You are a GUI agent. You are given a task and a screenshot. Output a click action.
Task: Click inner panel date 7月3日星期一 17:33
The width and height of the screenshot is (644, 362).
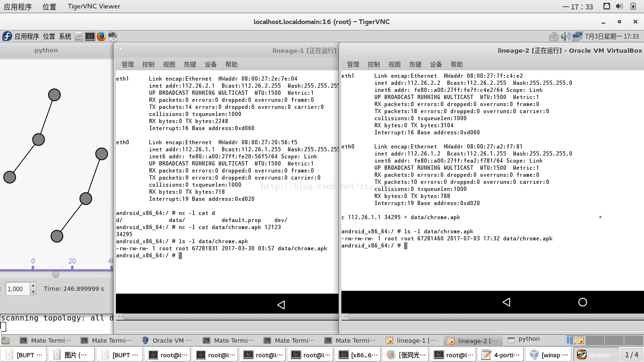click(612, 36)
